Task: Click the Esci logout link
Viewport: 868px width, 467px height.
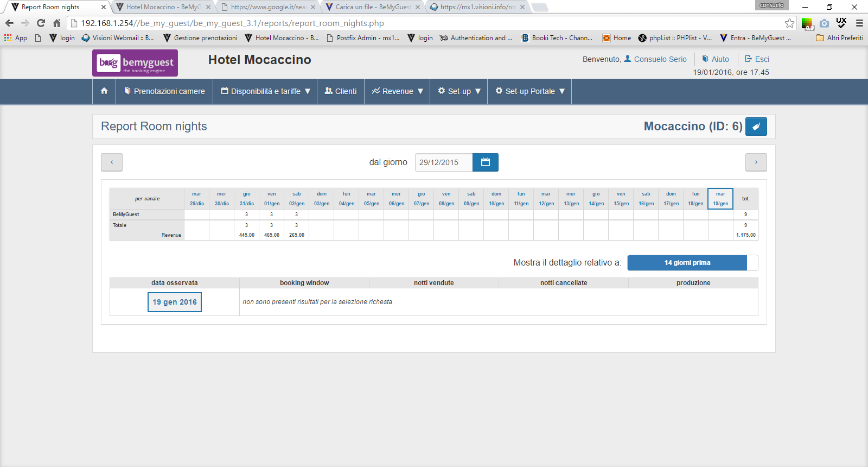Action: [757, 59]
